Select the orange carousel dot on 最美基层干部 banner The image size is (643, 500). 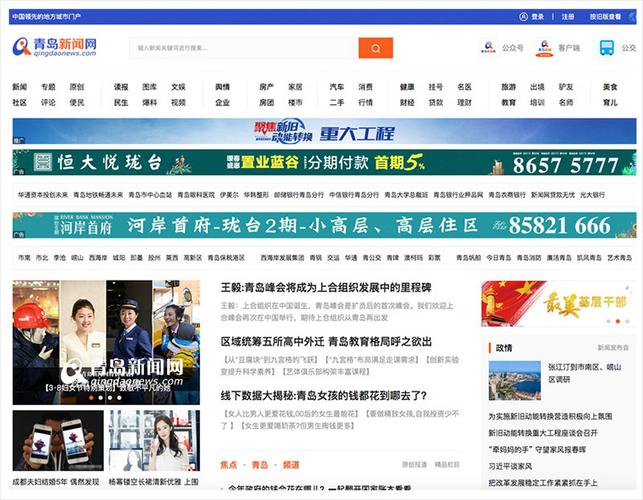click(x=618, y=322)
